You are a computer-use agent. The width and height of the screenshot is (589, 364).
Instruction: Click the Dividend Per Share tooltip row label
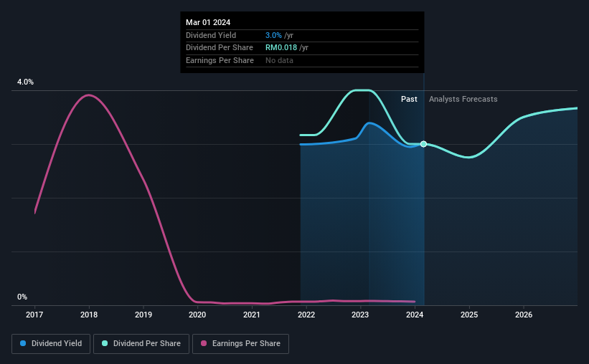[x=220, y=48]
